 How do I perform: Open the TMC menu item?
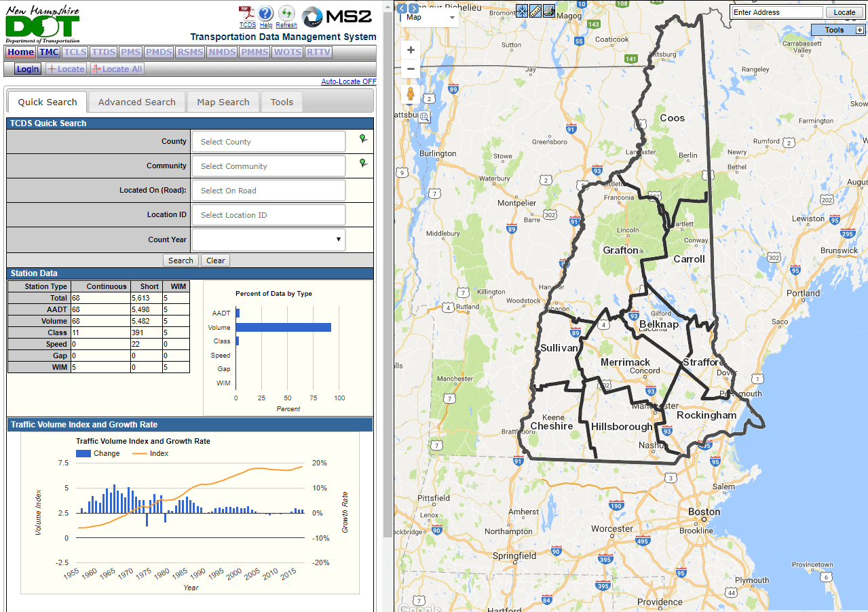coord(48,52)
